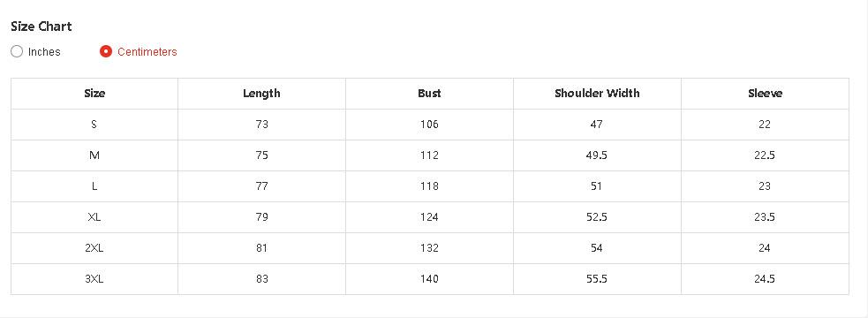The width and height of the screenshot is (868, 318).
Task: Select the Centimeters radio button
Action: 106,51
